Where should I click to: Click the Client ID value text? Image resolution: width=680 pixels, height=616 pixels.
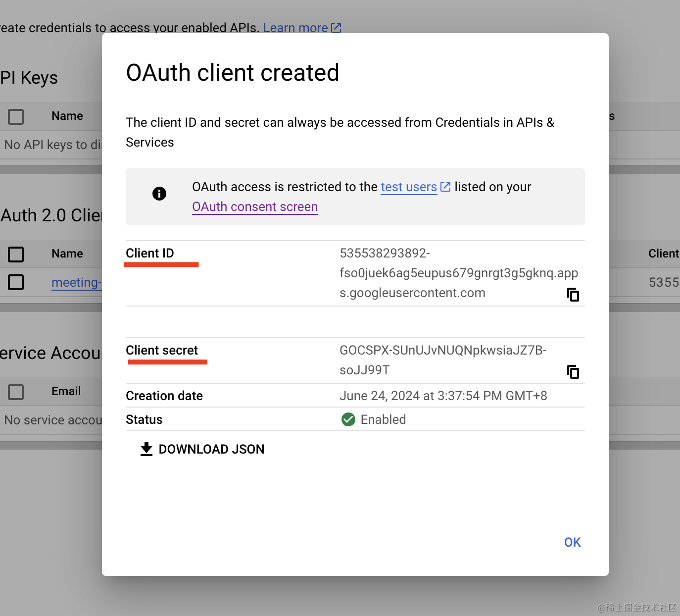[x=458, y=273]
